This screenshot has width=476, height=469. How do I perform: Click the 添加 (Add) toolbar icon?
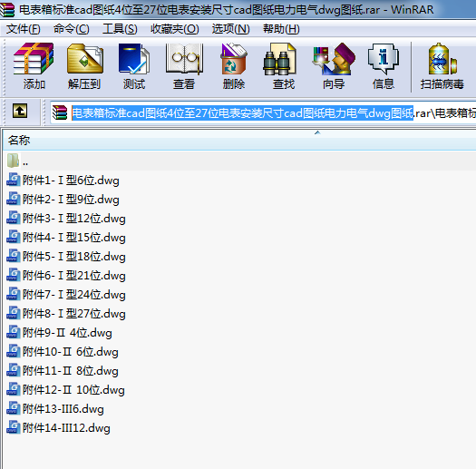click(34, 59)
